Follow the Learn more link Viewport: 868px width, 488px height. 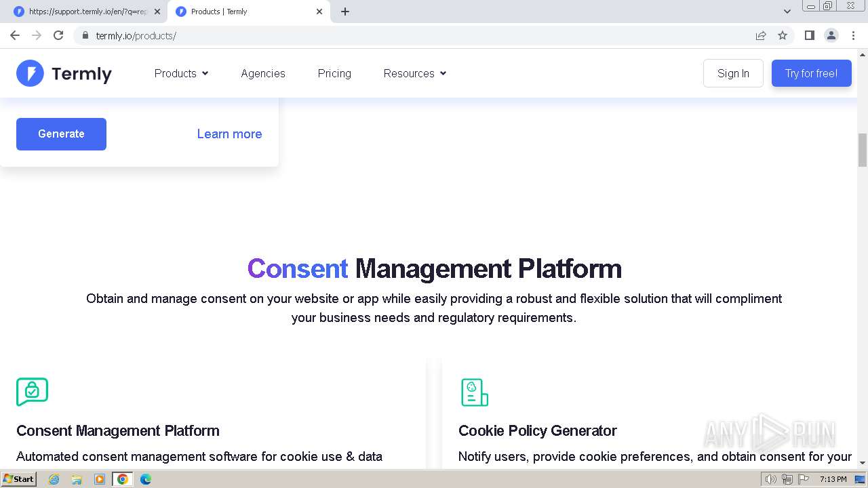229,134
